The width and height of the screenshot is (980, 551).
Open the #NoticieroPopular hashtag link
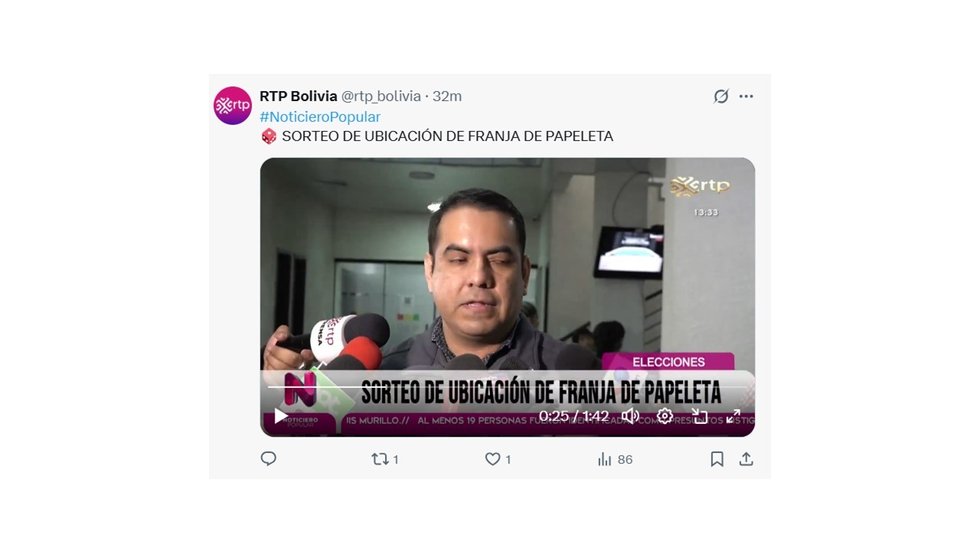320,116
